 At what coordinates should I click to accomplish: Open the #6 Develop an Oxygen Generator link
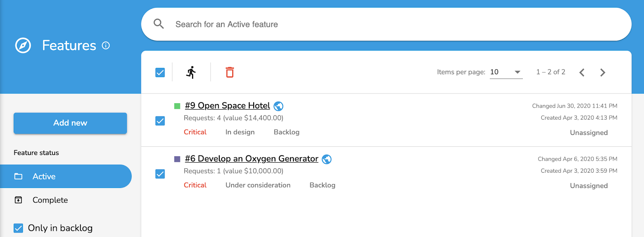click(x=252, y=159)
